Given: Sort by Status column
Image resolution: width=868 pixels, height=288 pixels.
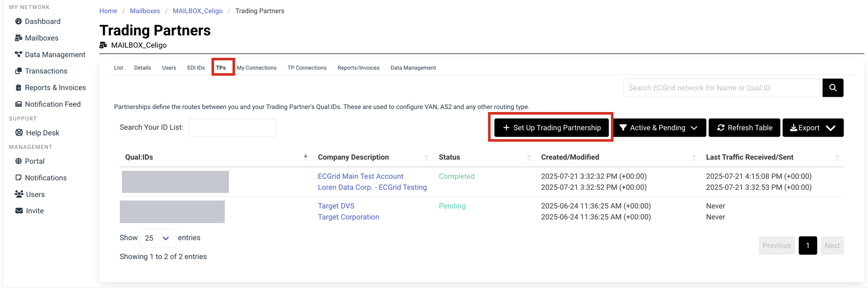Looking at the screenshot, I should (x=484, y=157).
